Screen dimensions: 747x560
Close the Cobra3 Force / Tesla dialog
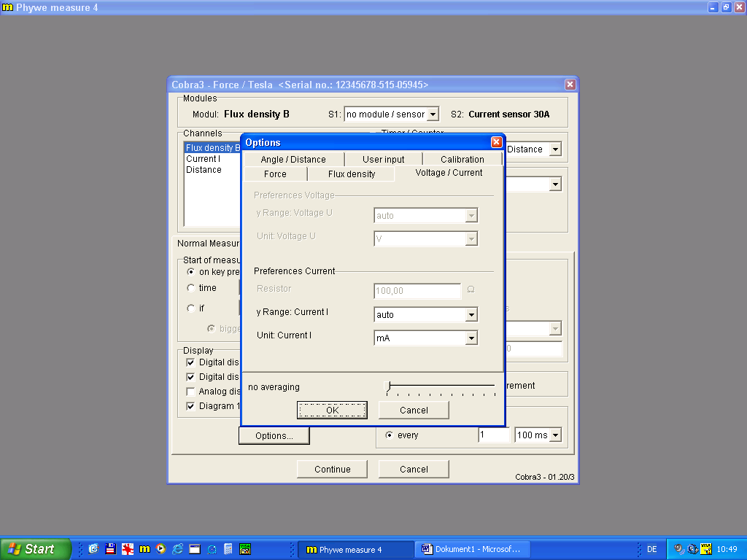570,85
